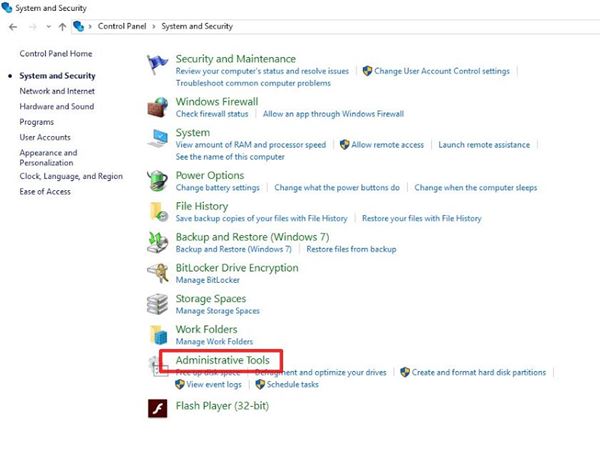
Task: Click the Power Options battery icon
Action: click(x=157, y=181)
